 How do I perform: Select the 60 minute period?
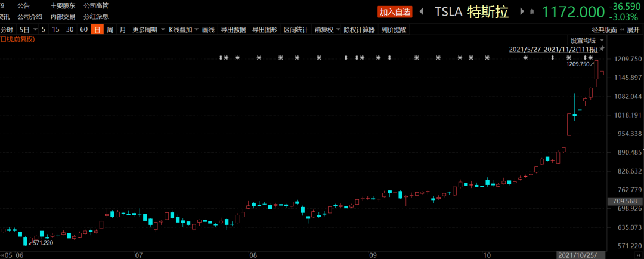pos(84,30)
